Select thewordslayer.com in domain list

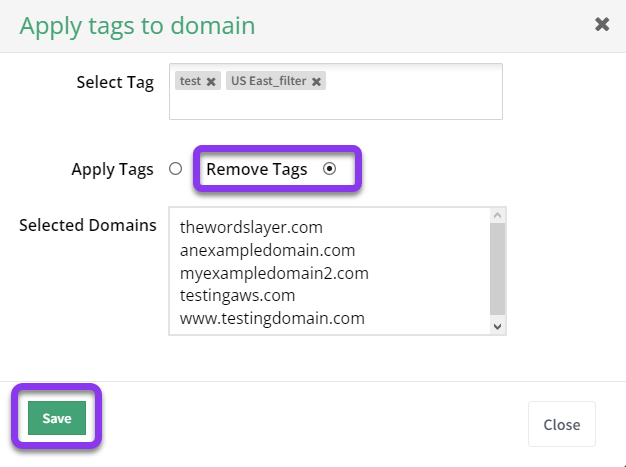(x=252, y=228)
